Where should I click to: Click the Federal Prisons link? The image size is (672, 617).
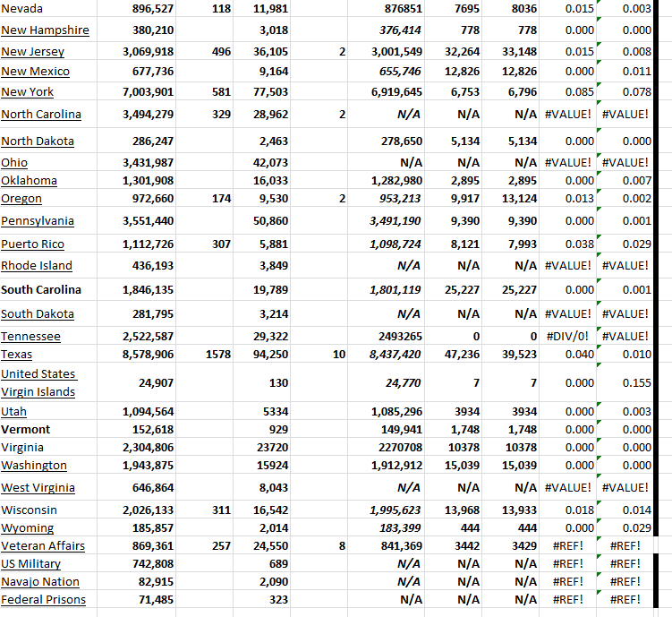click(x=43, y=600)
